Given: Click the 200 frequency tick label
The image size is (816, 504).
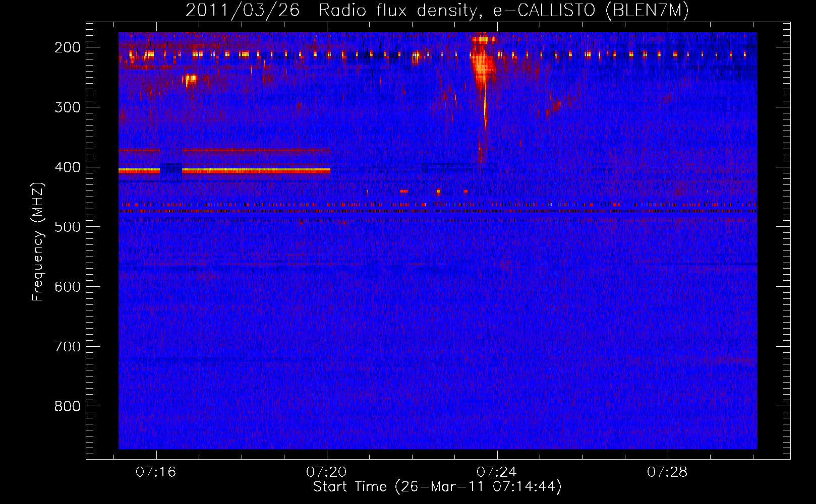Looking at the screenshot, I should 68,47.
